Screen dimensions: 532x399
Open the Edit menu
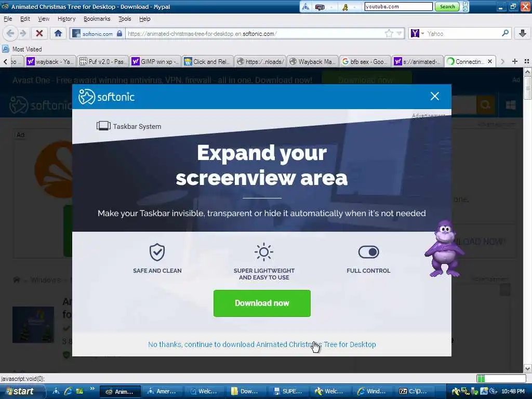pos(25,19)
